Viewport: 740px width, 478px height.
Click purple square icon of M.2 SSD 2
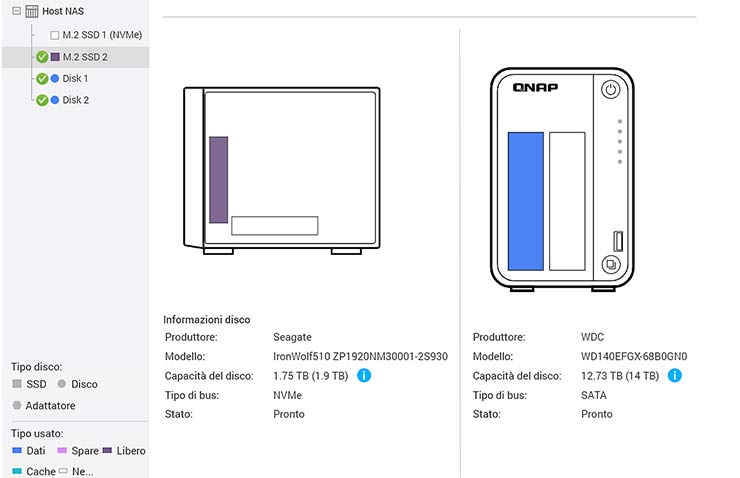point(55,57)
